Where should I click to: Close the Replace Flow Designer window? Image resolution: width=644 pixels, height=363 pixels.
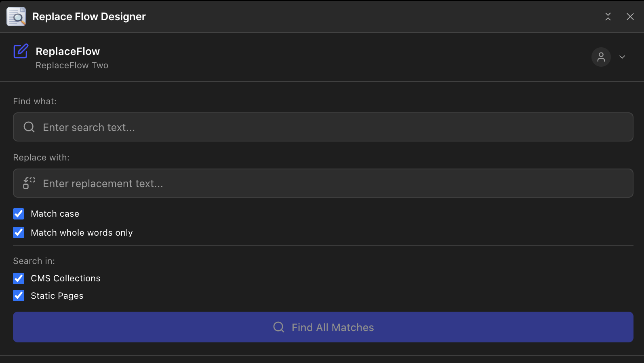coord(630,17)
